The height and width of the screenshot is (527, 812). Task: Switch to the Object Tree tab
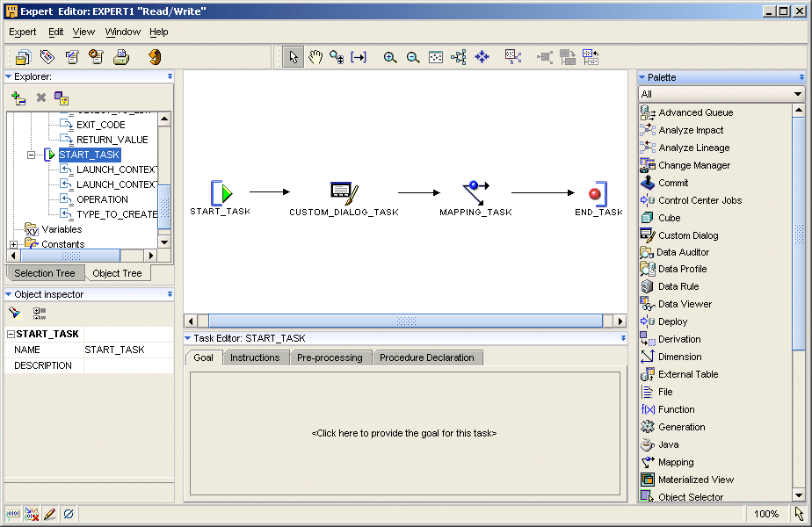coord(117,273)
